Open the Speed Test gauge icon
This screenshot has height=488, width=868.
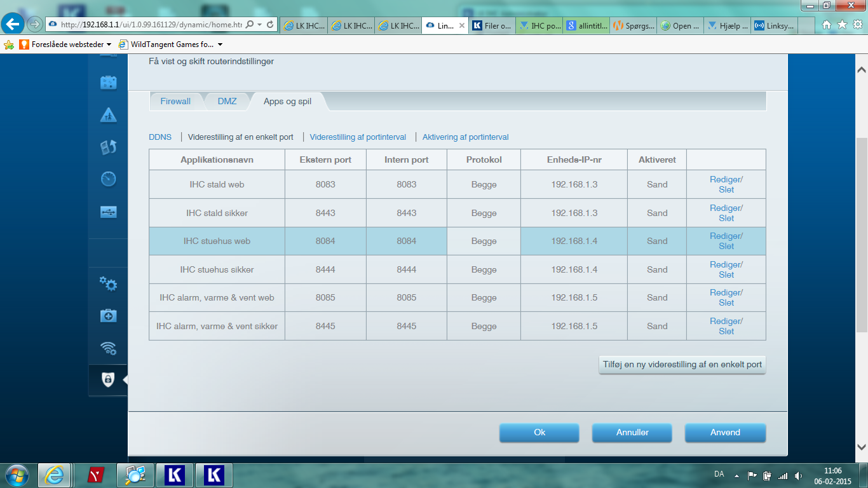click(109, 179)
